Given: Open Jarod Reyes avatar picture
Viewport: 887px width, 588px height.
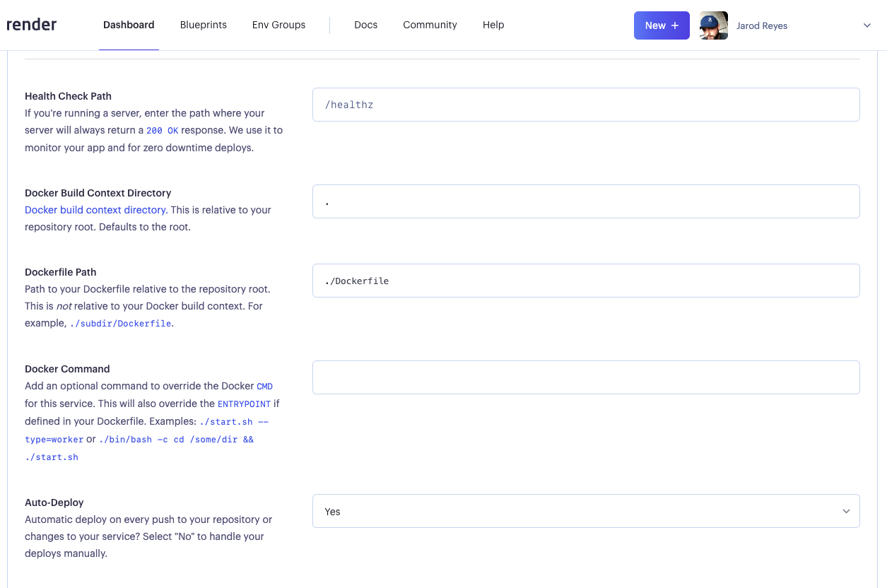Looking at the screenshot, I should pyautogui.click(x=714, y=25).
